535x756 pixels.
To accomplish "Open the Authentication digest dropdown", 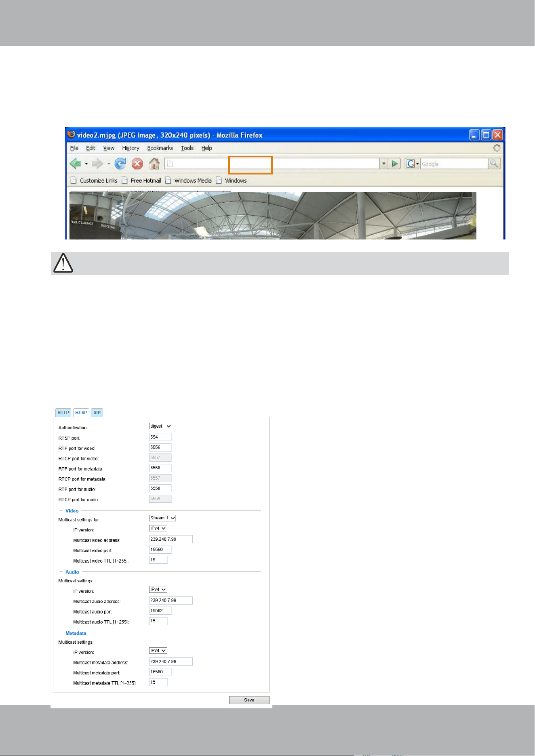I will [160, 426].
